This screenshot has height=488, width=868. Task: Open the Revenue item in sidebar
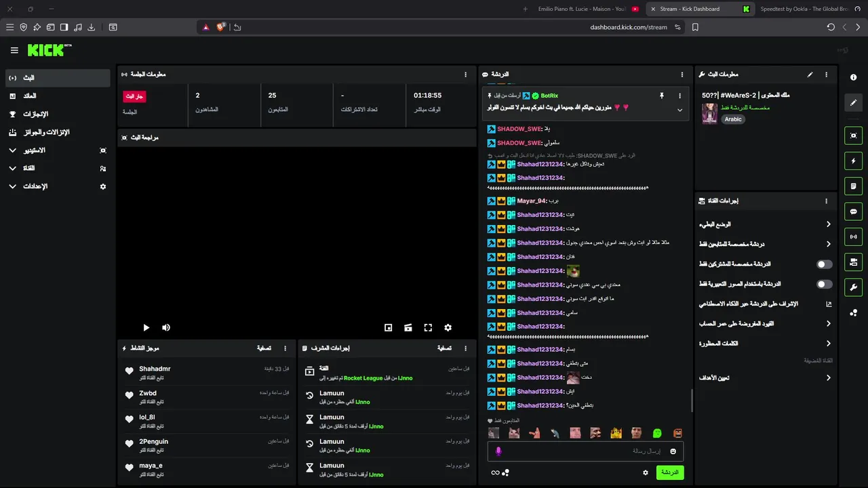tap(57, 96)
